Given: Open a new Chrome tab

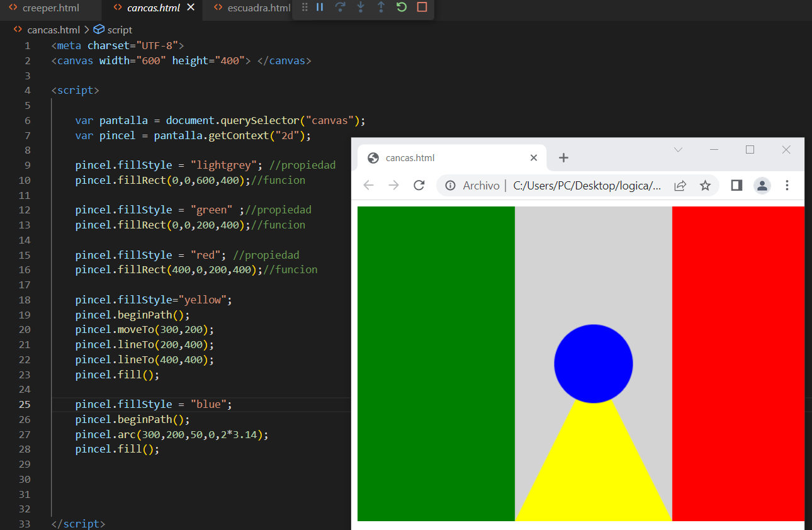Looking at the screenshot, I should [x=564, y=157].
